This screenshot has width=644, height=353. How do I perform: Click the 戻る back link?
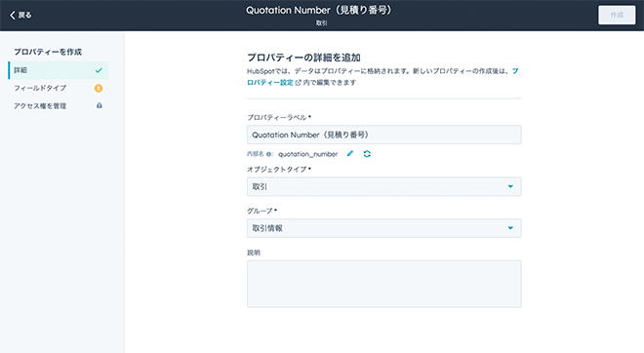[x=20, y=16]
